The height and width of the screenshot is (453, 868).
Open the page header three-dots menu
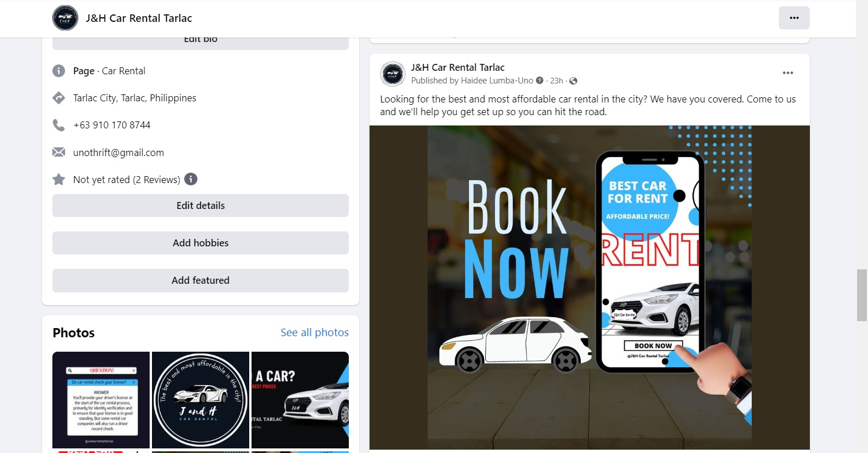(794, 18)
